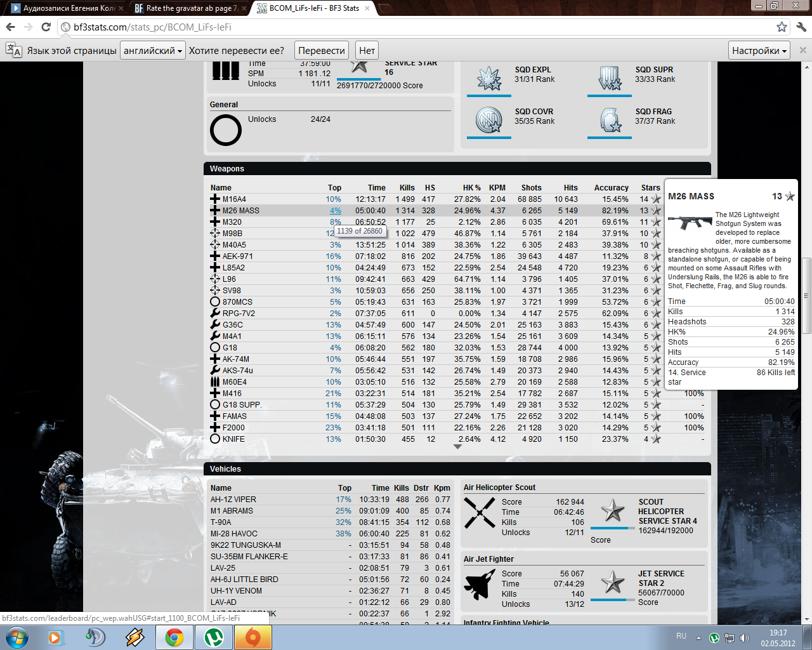Click the Chrome taskbar icon
The width and height of the screenshot is (812, 650).
pyautogui.click(x=174, y=637)
